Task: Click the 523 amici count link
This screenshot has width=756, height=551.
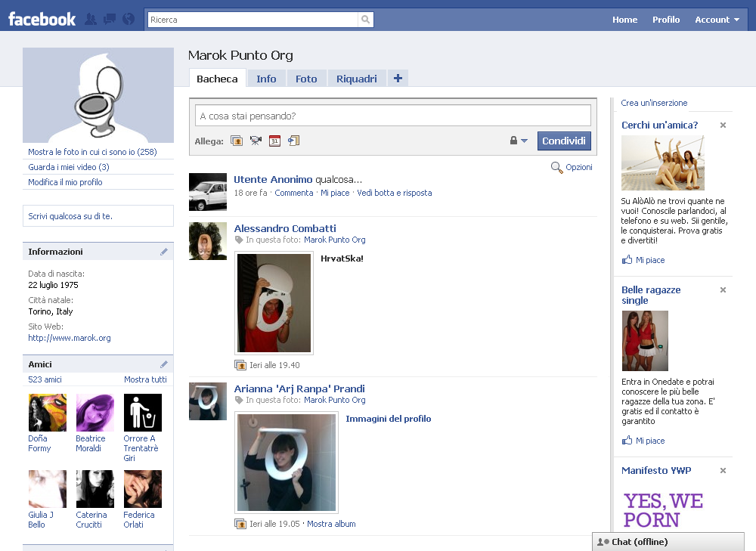Action: pyautogui.click(x=45, y=379)
